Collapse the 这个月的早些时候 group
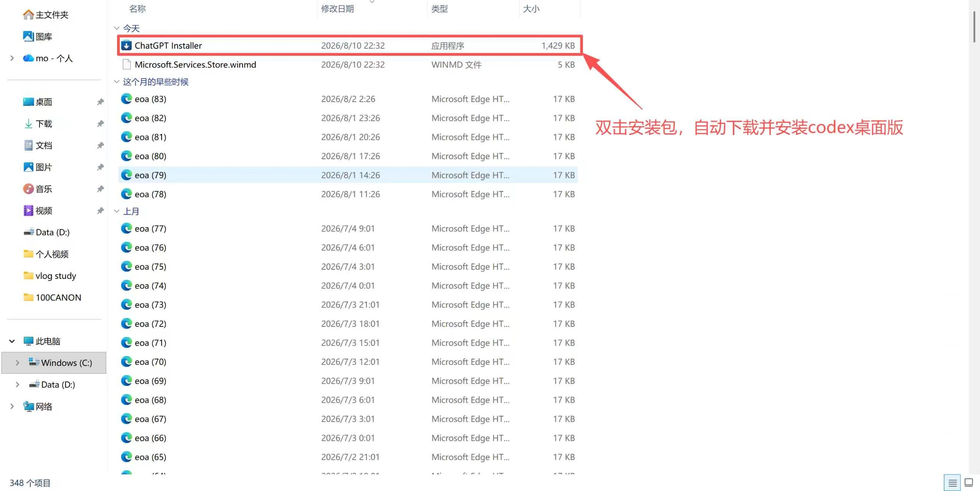 117,81
